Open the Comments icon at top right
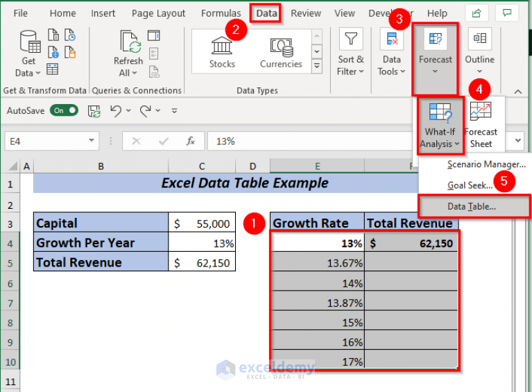 [507, 13]
